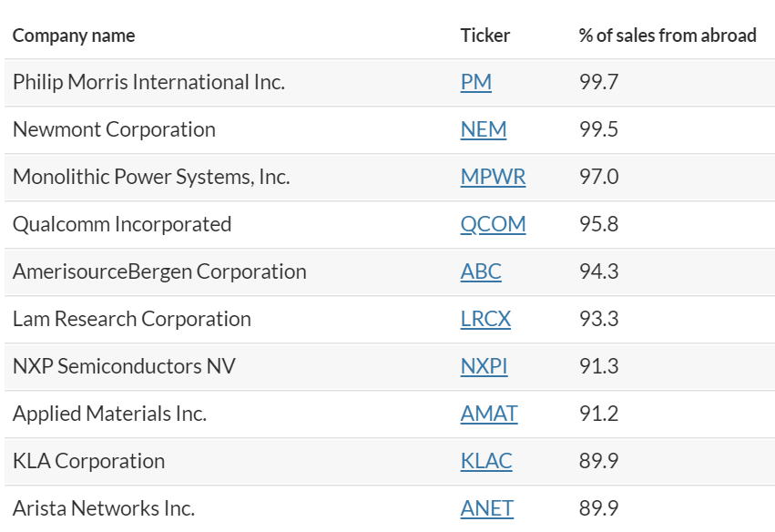775x532 pixels.
Task: Click the Newmont Corporation row
Action: click(114, 129)
